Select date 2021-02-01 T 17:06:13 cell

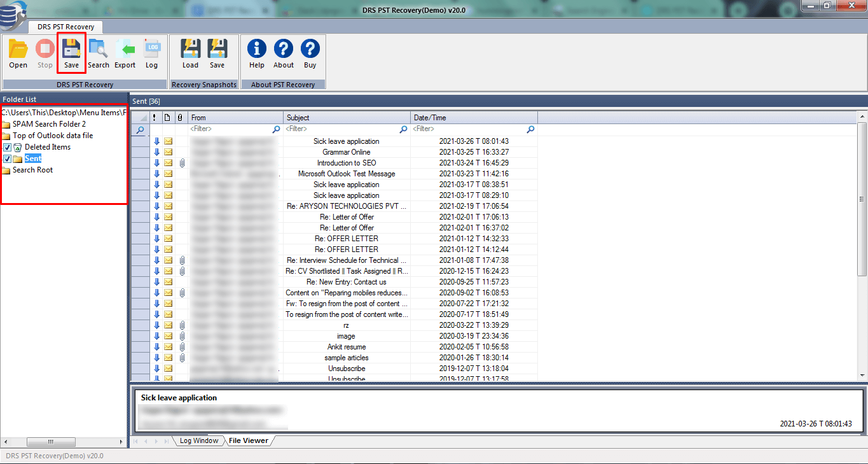coord(474,217)
